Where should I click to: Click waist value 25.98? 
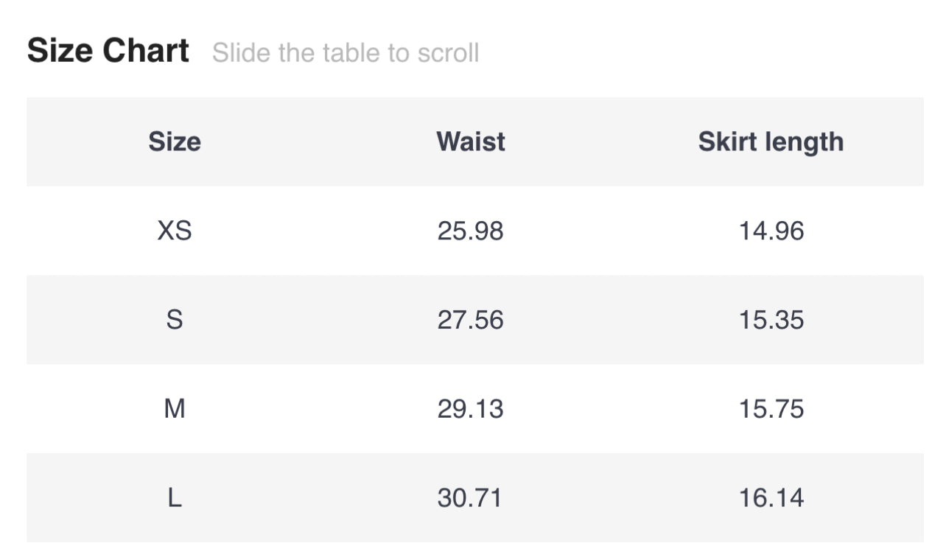[471, 231]
